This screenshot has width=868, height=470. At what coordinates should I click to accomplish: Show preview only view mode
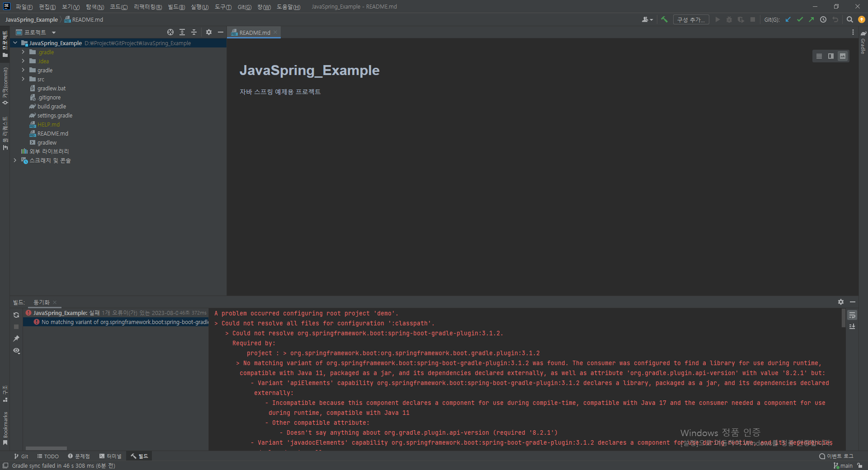842,56
